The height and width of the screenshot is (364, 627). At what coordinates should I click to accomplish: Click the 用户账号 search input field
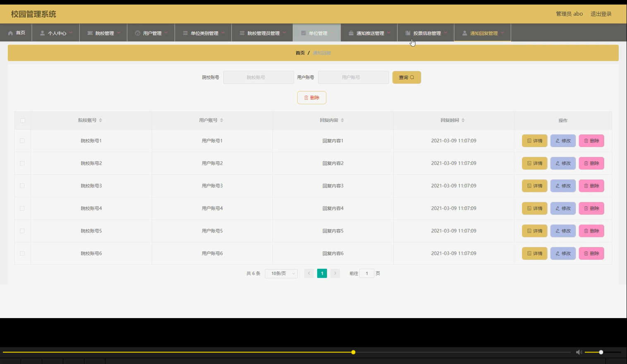[354, 77]
